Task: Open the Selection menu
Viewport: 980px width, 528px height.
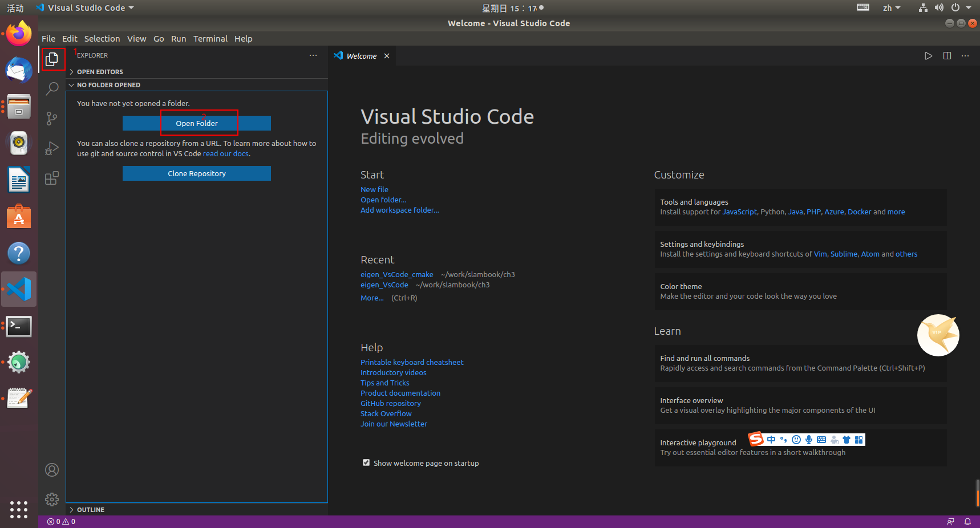Action: (102, 39)
